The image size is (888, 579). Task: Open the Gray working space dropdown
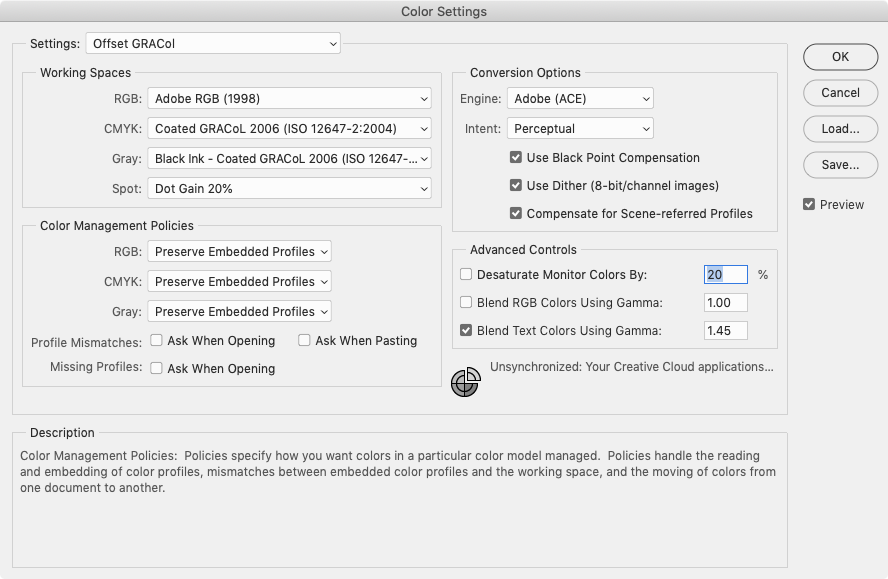coord(289,158)
